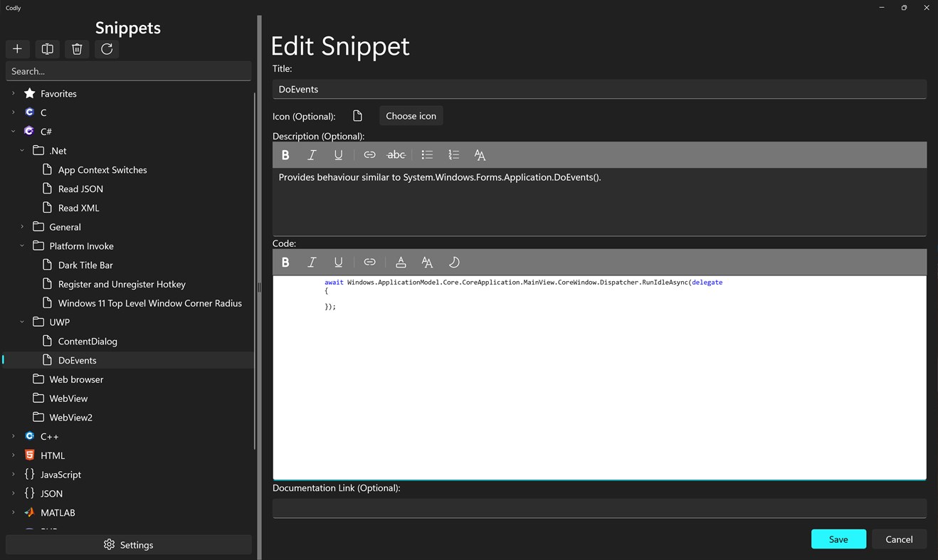Click the Search field

[128, 71]
